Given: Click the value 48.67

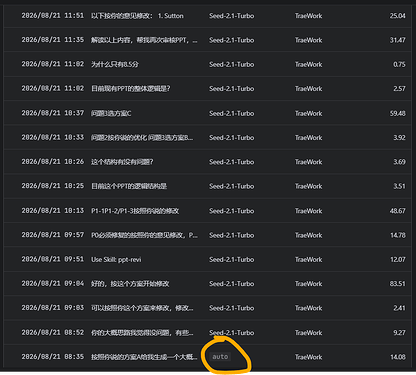Looking at the screenshot, I should 398,211.
